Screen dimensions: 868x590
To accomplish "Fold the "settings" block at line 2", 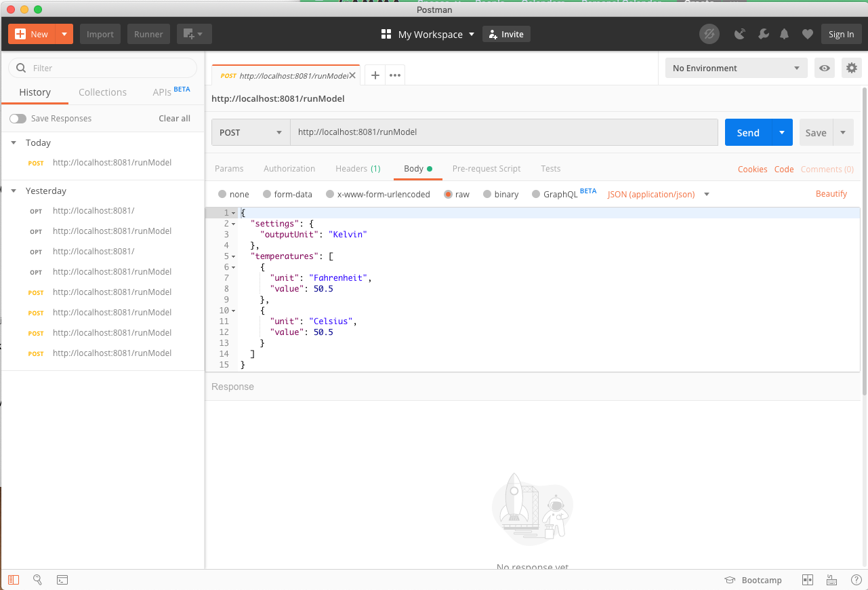I will click(x=233, y=224).
